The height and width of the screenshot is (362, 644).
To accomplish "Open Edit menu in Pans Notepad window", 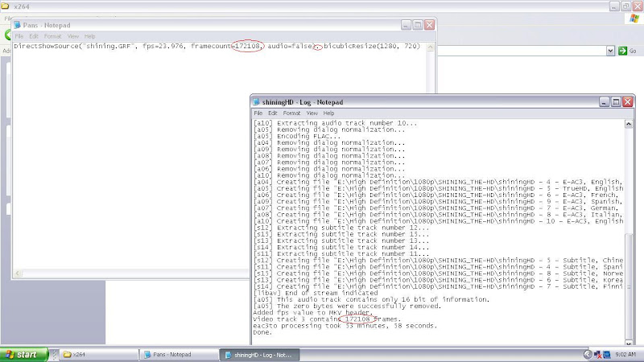I will click(34, 36).
